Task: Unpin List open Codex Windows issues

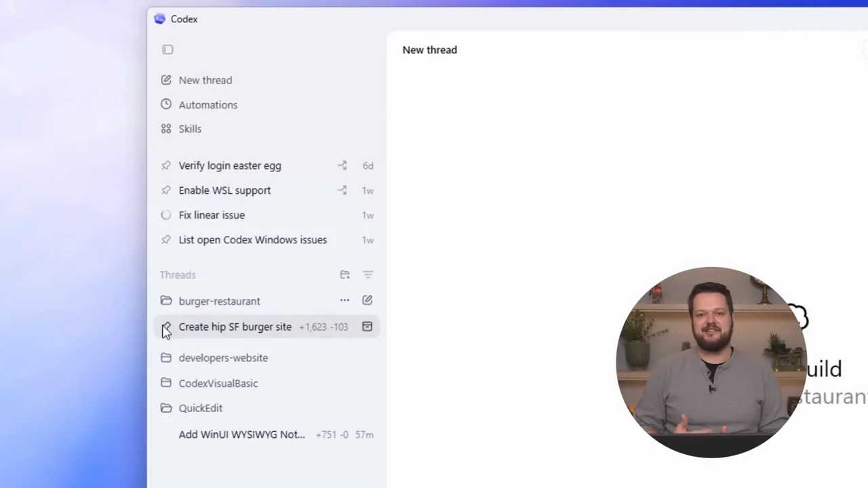Action: pos(166,240)
